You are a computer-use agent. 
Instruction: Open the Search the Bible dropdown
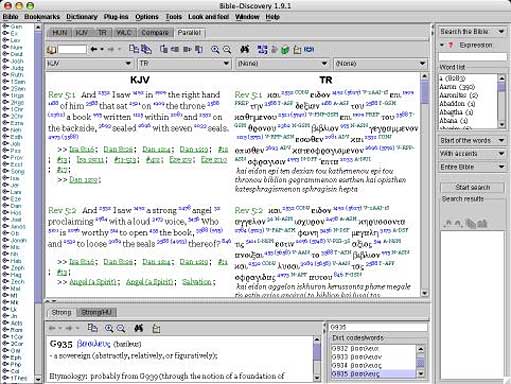pyautogui.click(x=472, y=32)
